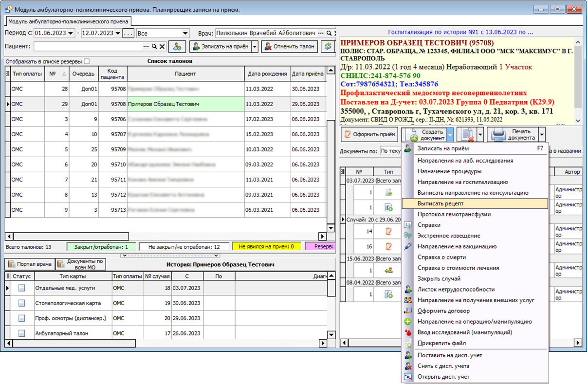588x385 pixels.
Task: Open patient lookup via three dots button
Action: point(146,47)
